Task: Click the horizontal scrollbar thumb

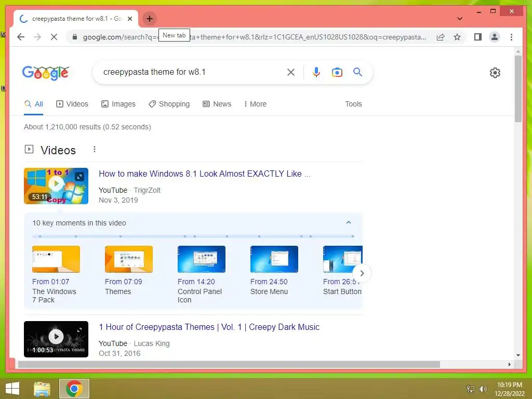Action: click(x=229, y=364)
